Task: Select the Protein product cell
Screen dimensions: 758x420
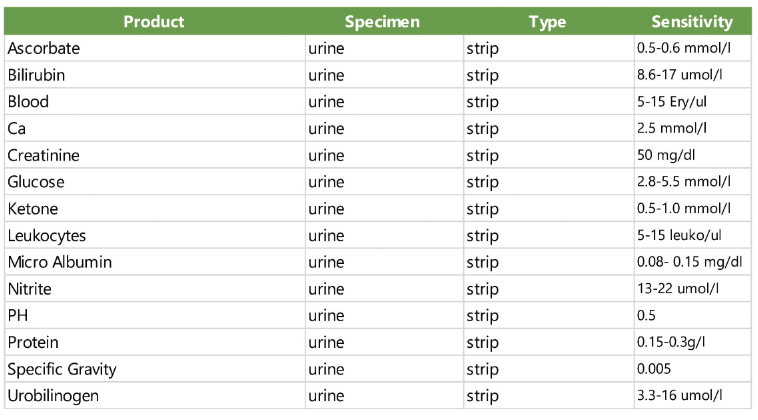Action: point(155,342)
